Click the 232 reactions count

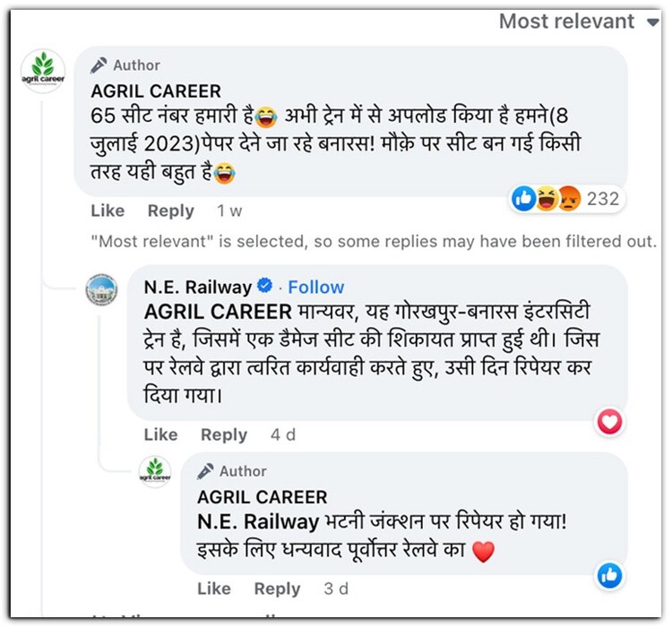tap(603, 199)
